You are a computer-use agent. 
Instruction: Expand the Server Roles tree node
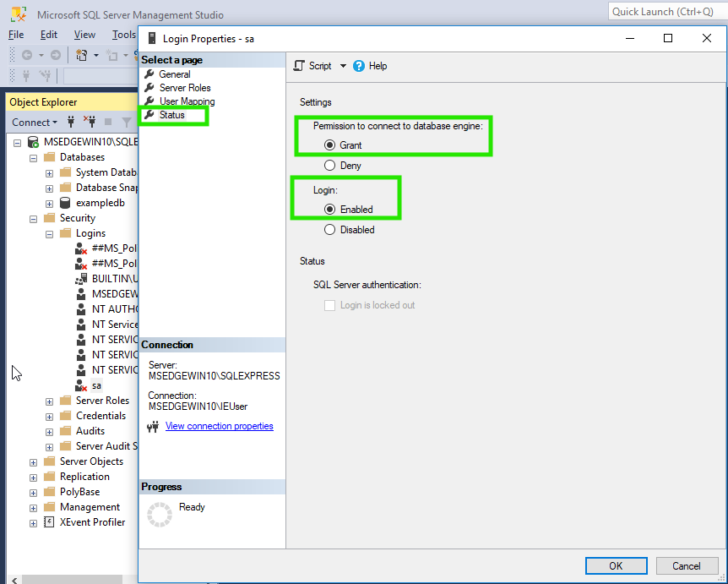click(x=49, y=400)
